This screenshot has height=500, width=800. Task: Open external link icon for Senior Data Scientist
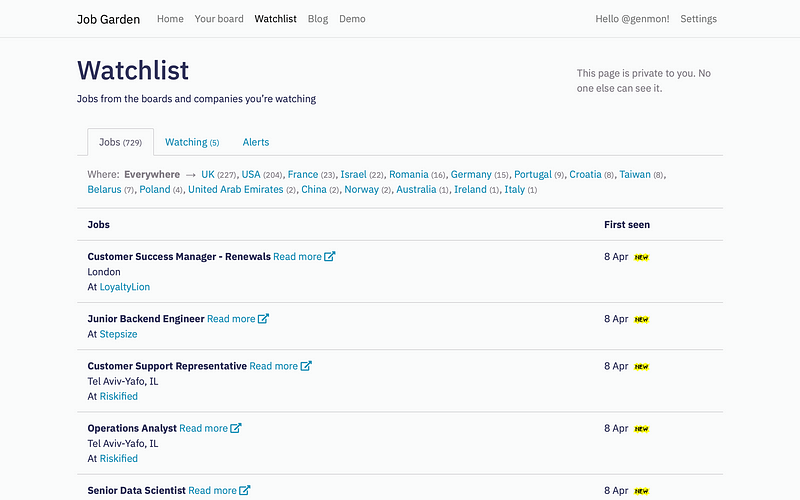coord(244,490)
